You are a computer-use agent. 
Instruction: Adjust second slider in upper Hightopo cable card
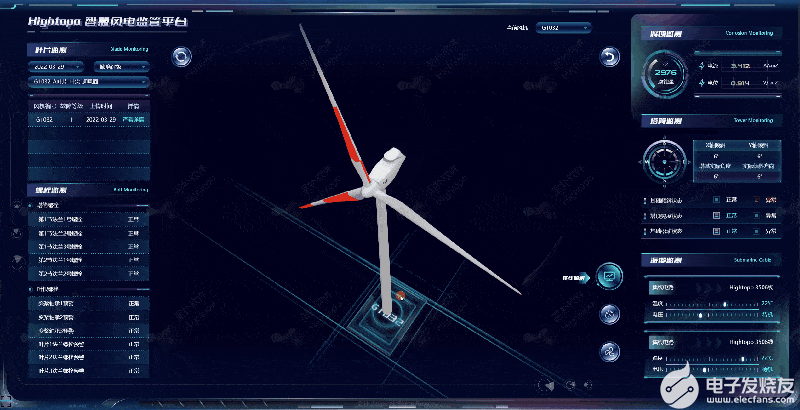tap(712, 315)
